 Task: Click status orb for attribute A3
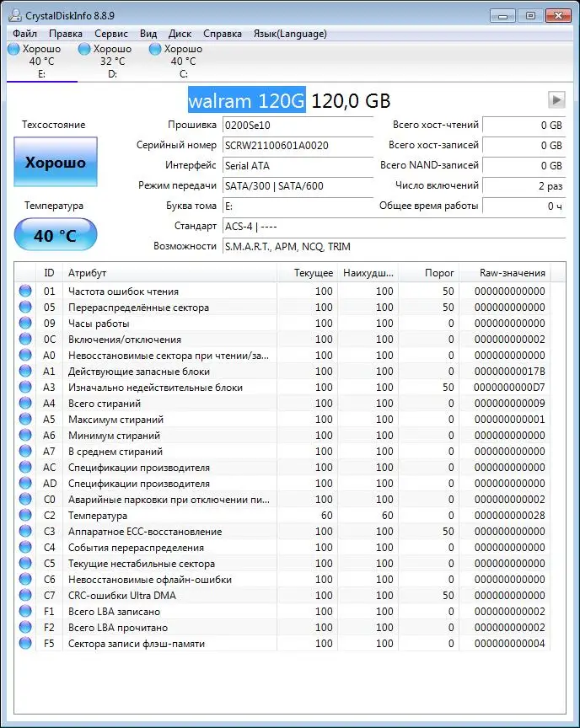tap(25, 388)
